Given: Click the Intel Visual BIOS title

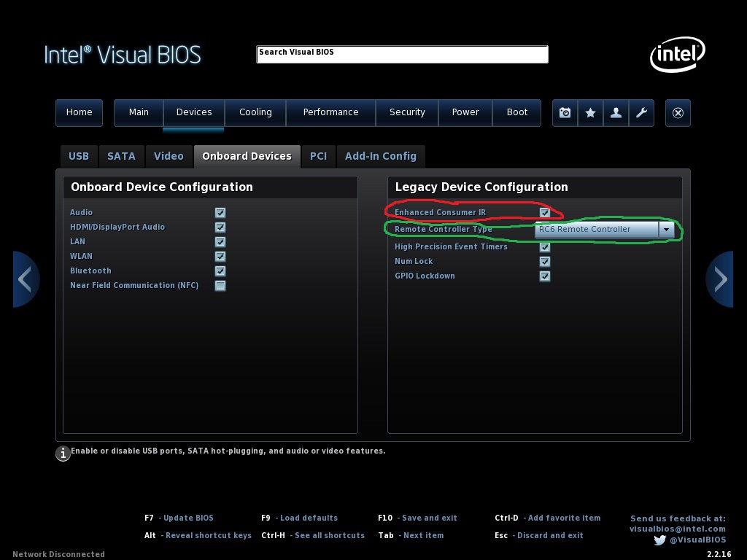Looking at the screenshot, I should pyautogui.click(x=123, y=55).
